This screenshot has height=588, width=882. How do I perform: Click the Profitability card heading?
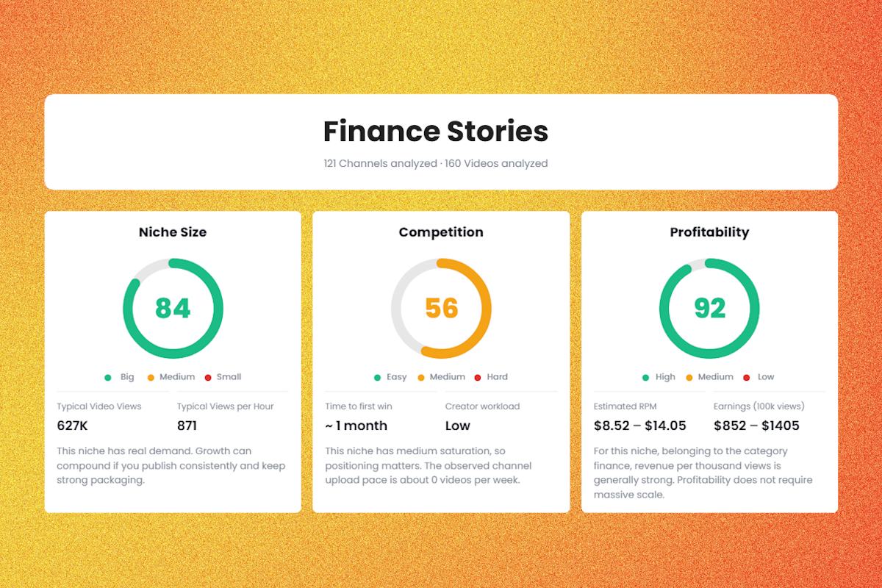[x=709, y=232]
